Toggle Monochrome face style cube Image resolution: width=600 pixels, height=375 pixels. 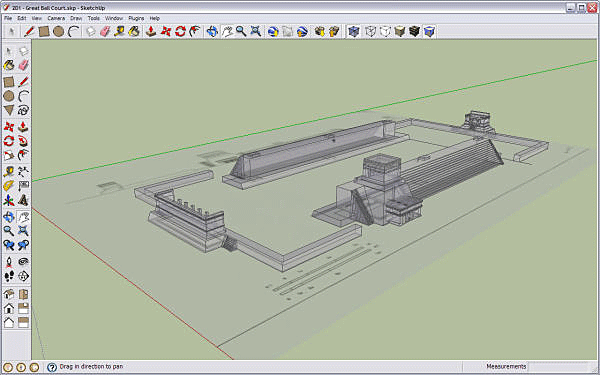429,31
